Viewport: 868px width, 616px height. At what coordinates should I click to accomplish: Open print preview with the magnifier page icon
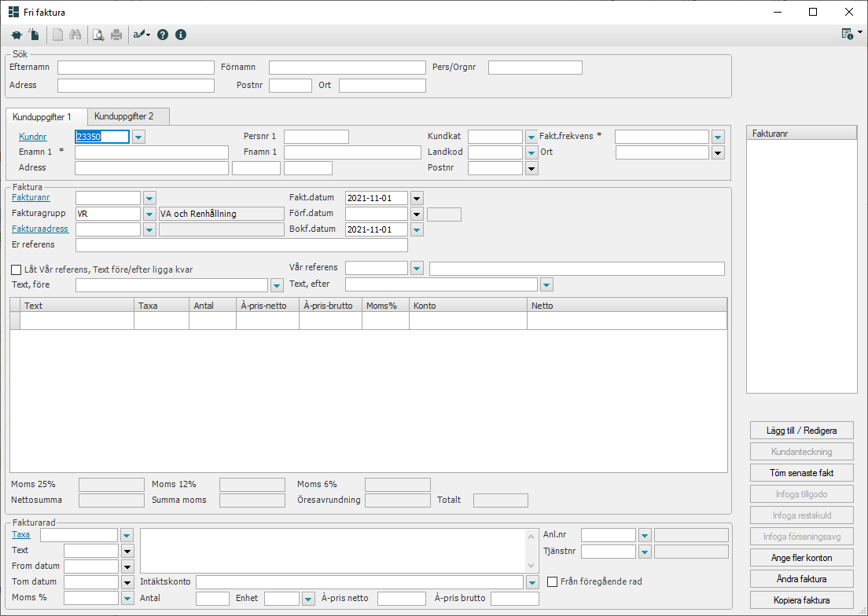point(98,35)
